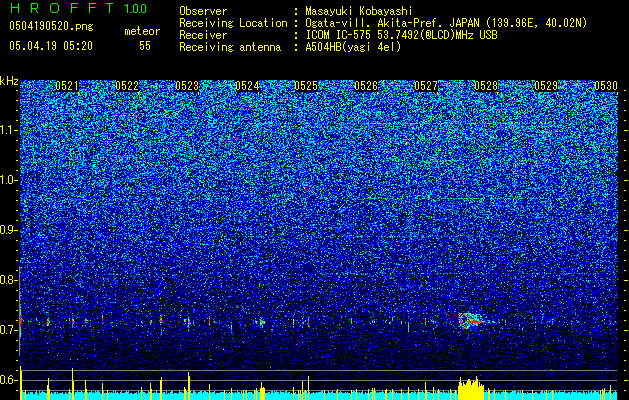The image size is (629, 400).
Task: Click the 0527 time marker
Action: tap(426, 86)
